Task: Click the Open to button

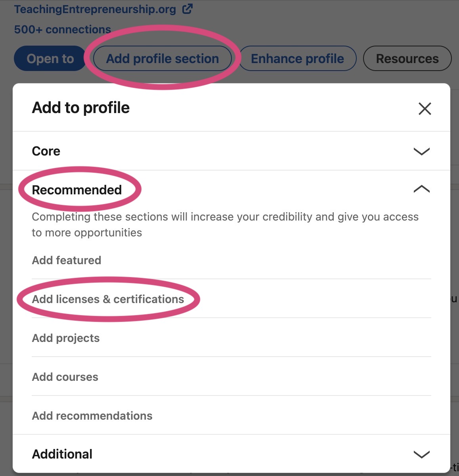Action: pos(50,59)
